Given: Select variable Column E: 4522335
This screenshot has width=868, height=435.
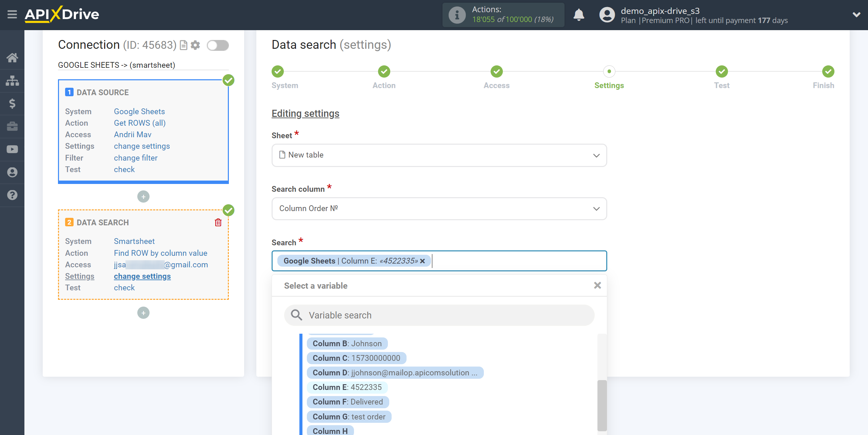Looking at the screenshot, I should pos(347,387).
